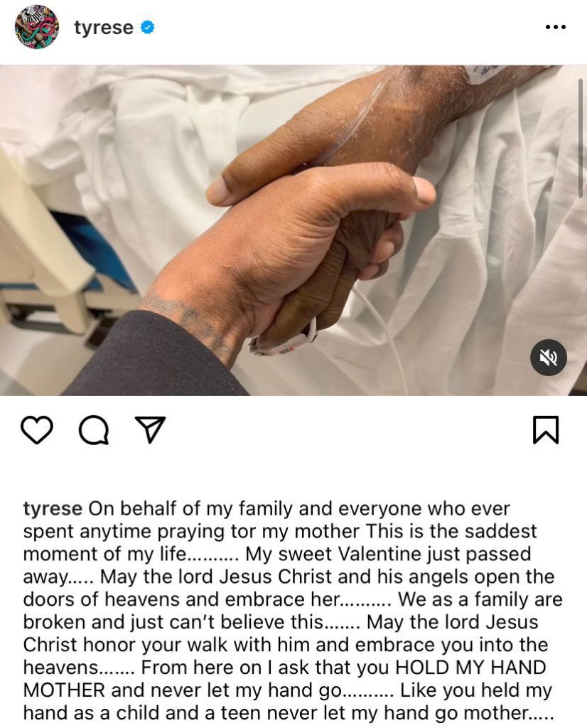Save the post with the bookmark icon
587x728 pixels.
[546, 430]
